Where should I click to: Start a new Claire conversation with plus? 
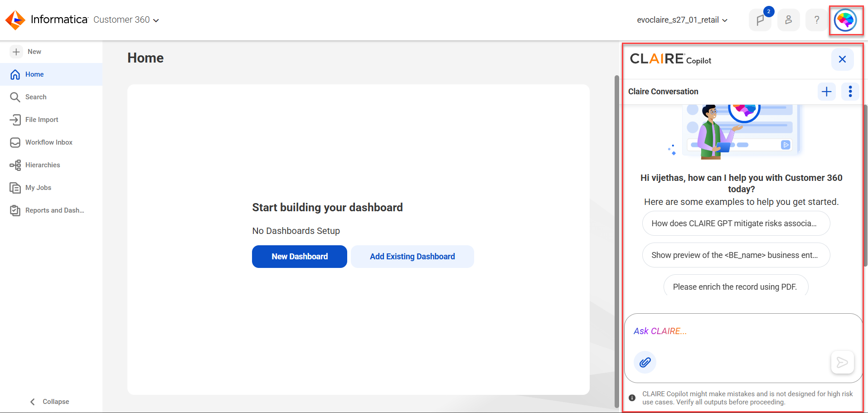pos(827,92)
